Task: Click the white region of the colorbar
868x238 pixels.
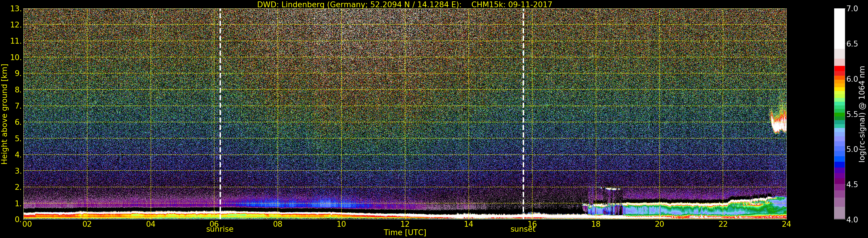Action: coord(839,27)
